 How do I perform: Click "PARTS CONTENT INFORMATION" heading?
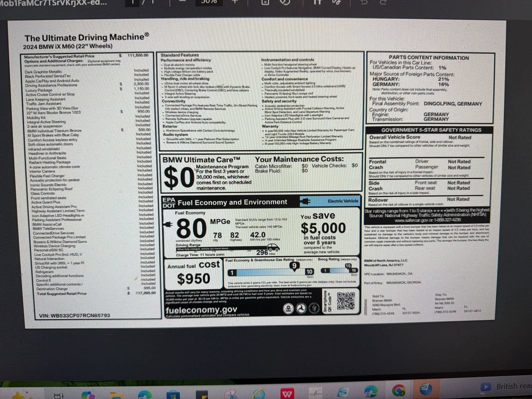tap(429, 58)
